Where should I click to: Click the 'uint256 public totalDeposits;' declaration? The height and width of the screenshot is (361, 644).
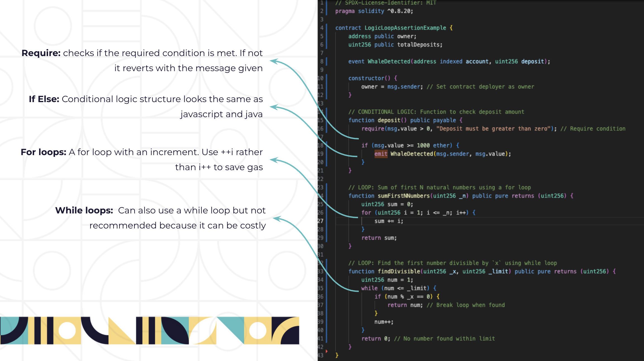(395, 45)
